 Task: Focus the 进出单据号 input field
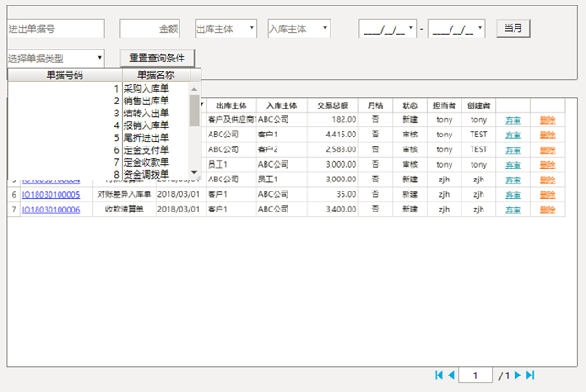coord(56,28)
